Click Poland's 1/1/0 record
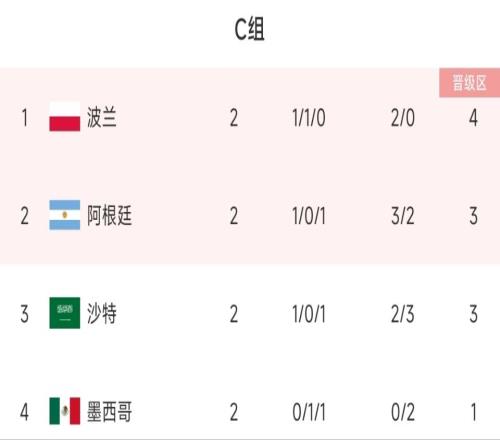 click(x=309, y=118)
